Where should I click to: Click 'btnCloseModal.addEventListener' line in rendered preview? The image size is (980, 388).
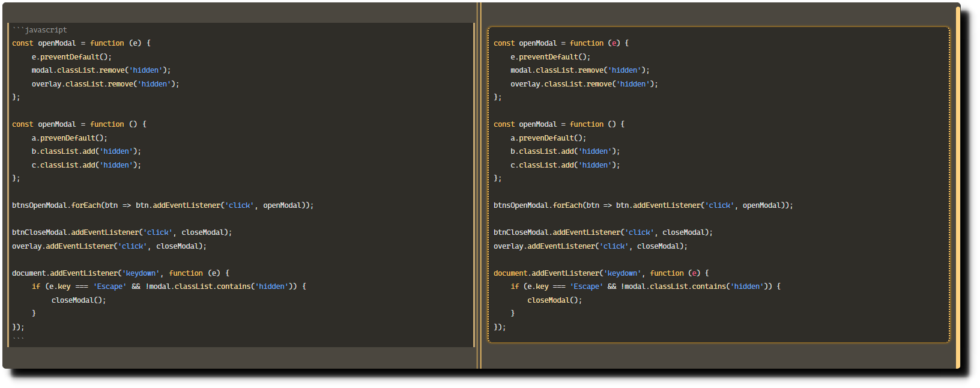(603, 232)
